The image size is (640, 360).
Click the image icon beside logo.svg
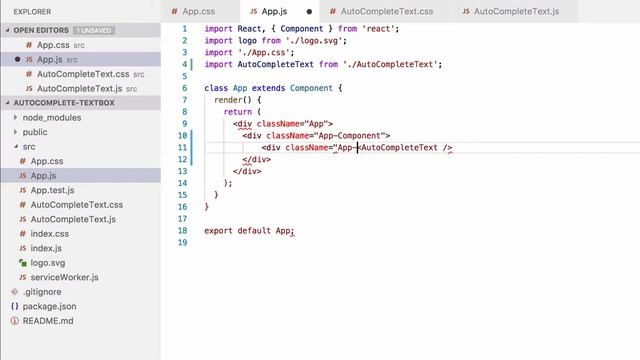click(x=23, y=263)
